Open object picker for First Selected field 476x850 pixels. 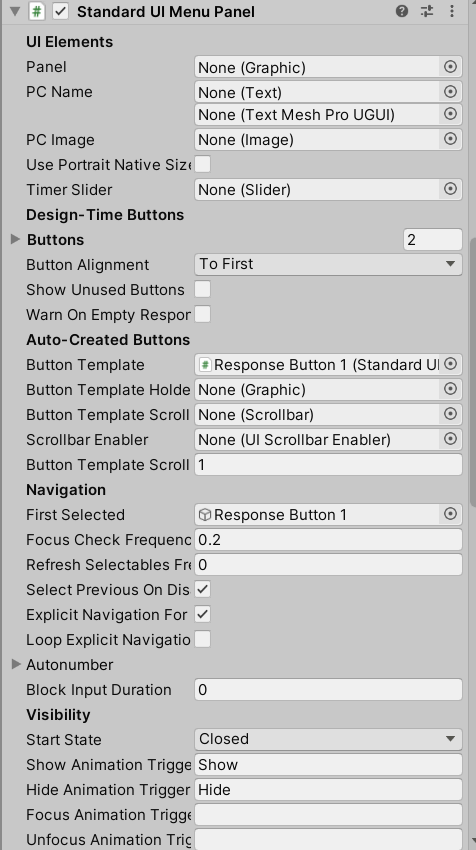(x=450, y=514)
